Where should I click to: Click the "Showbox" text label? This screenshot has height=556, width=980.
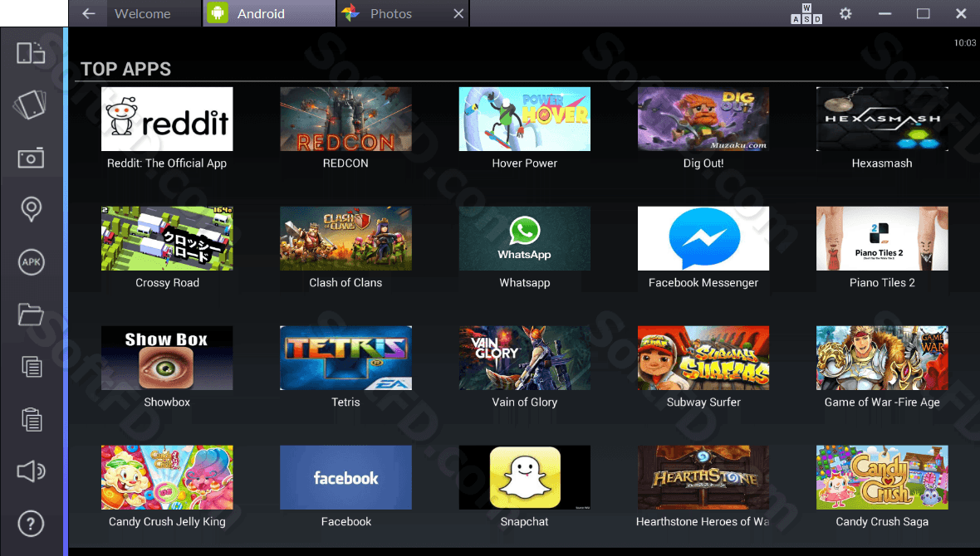click(167, 402)
